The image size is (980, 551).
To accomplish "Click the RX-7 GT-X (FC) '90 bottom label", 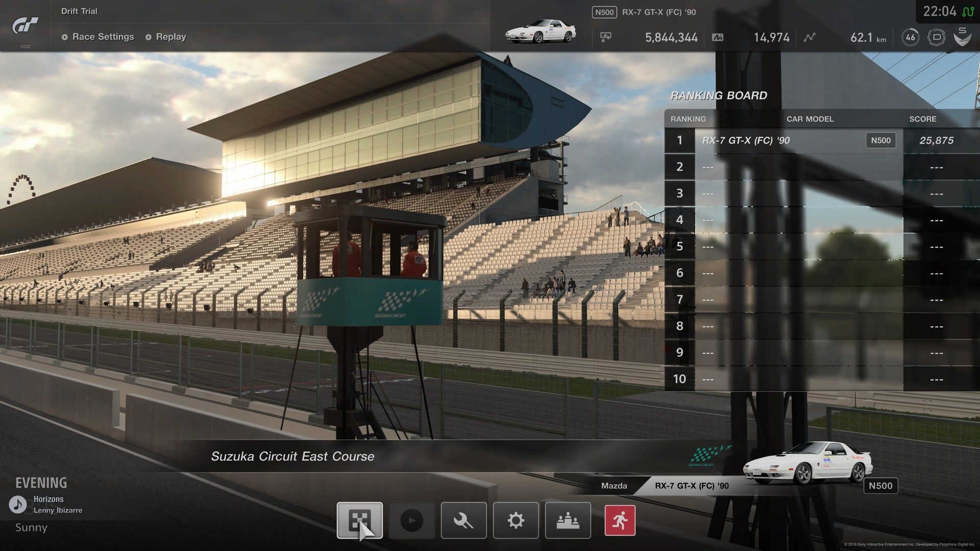I will point(692,486).
